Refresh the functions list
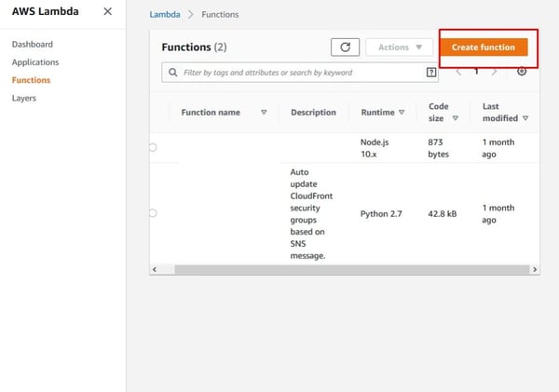This screenshot has height=392, width=559. tap(345, 47)
